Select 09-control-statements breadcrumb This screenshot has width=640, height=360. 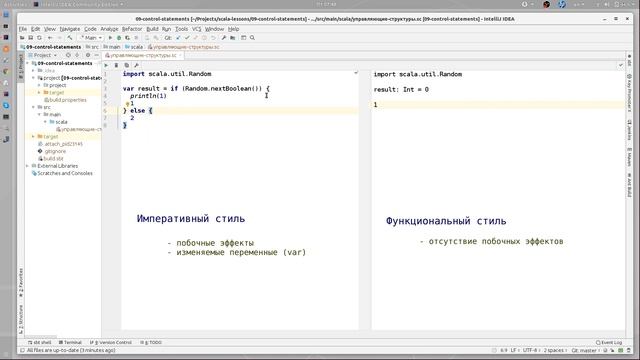point(51,47)
